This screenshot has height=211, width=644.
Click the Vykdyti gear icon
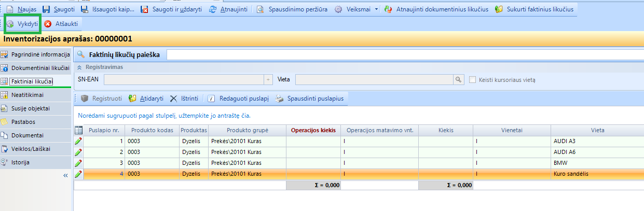10,24
